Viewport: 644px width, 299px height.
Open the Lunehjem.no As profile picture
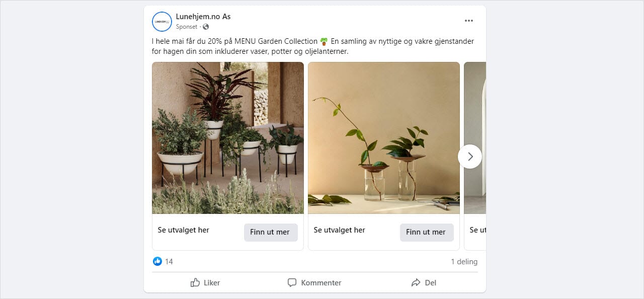pos(162,22)
